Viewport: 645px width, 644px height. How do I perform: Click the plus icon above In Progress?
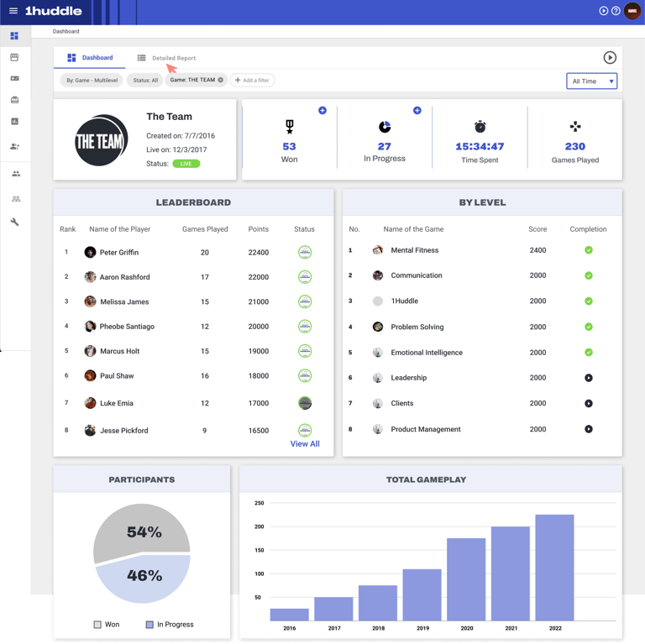pos(417,110)
